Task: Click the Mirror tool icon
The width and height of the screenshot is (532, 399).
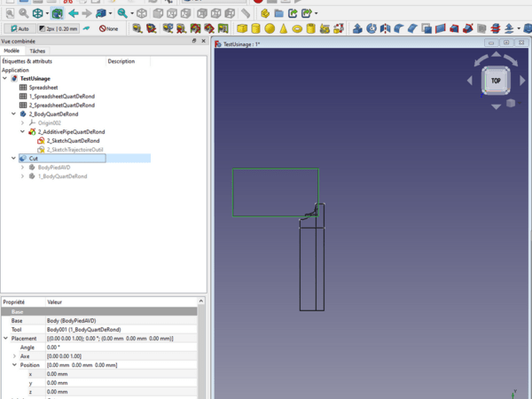Action: pyautogui.click(x=386, y=28)
